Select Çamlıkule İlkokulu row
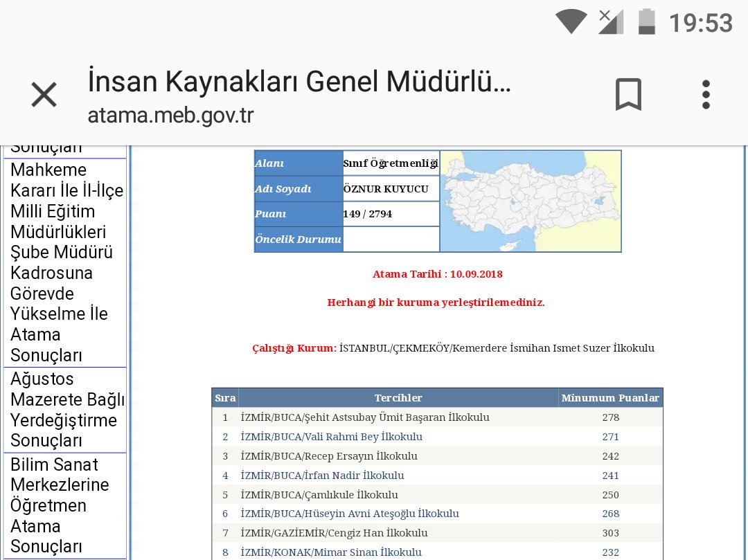Image resolution: width=748 pixels, height=560 pixels. (438, 495)
